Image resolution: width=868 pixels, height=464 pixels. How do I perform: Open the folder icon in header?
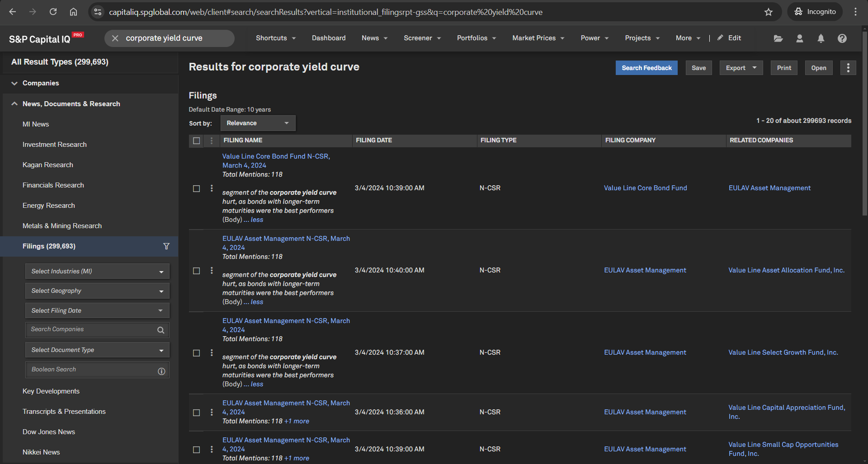coord(778,38)
